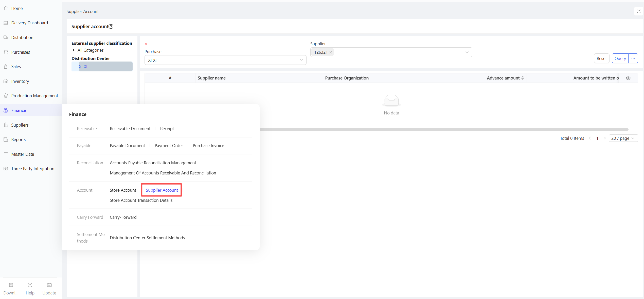Select Payment Order in Finance menu
The width and height of the screenshot is (644, 299).
click(x=169, y=146)
